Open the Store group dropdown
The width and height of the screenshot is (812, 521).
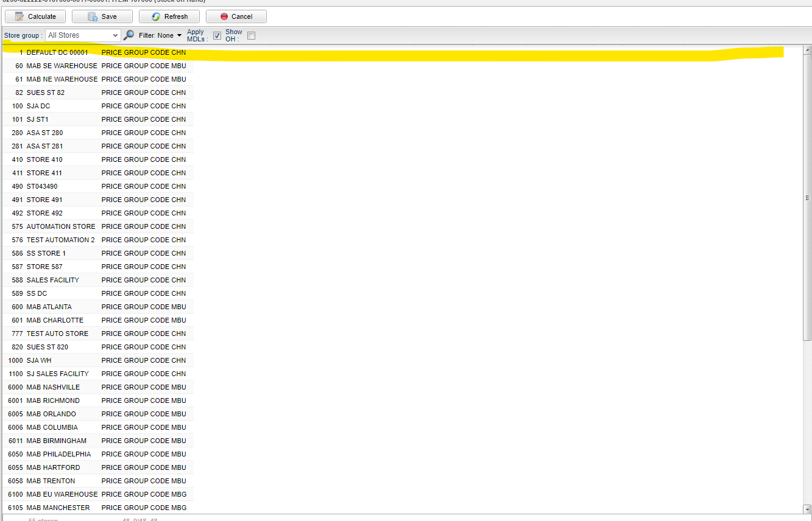[x=83, y=35]
